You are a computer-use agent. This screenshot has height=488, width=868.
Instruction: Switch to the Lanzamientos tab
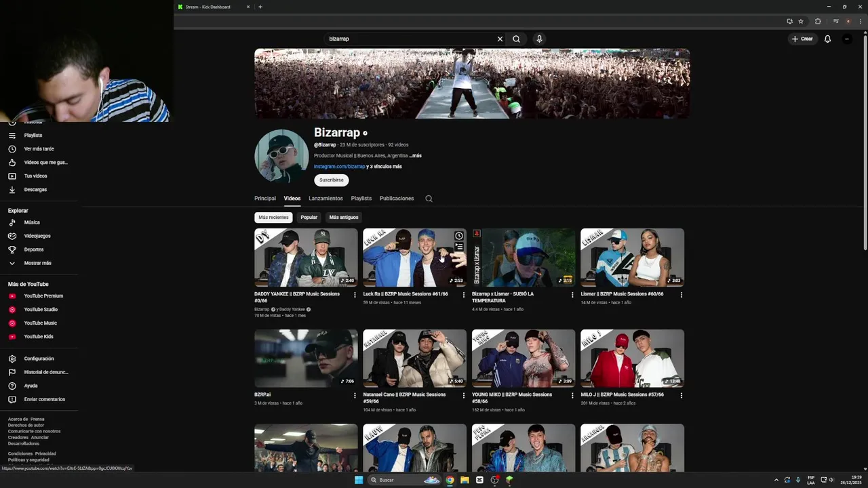(x=325, y=199)
